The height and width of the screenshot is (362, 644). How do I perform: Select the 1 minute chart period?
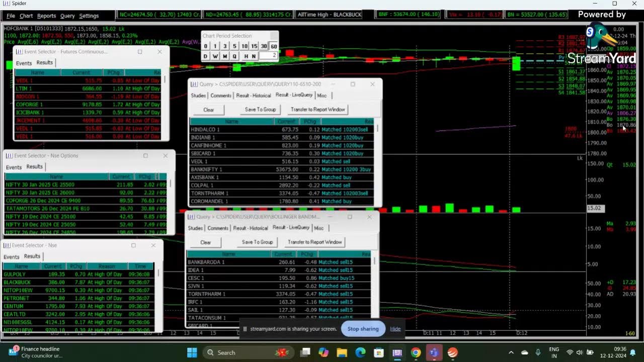[215, 46]
